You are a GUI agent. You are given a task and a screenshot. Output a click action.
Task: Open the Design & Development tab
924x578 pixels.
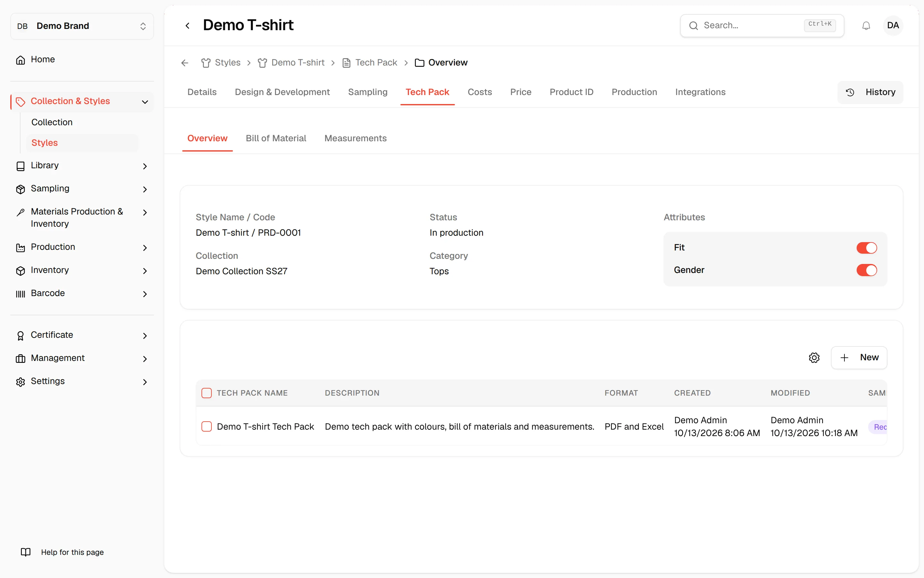282,92
